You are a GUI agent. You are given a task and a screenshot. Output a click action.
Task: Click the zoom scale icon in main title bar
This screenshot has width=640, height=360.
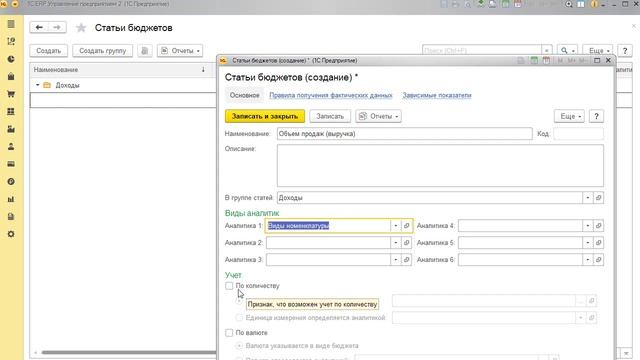(569, 4)
